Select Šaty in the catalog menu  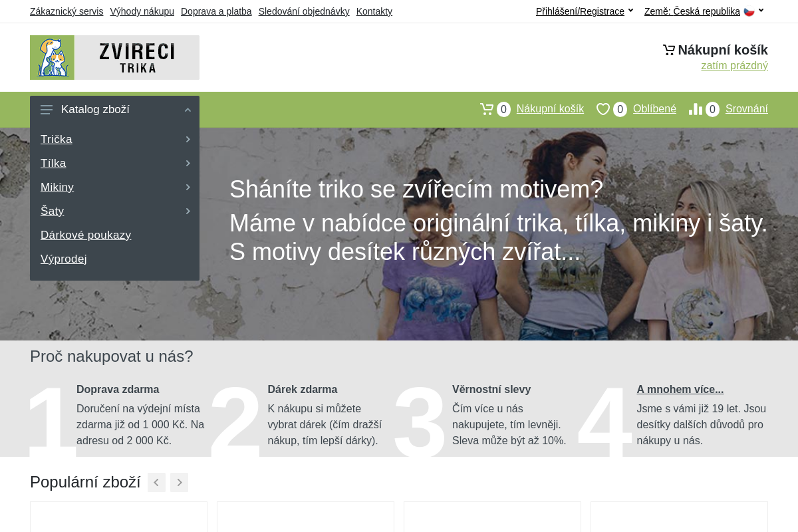[53, 211]
